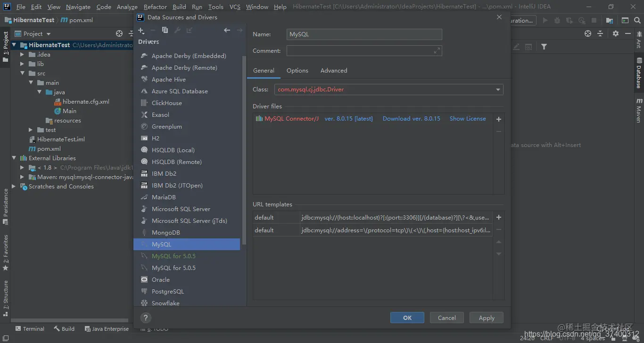Switch to the General tab
Image resolution: width=644 pixels, height=343 pixels.
pos(264,70)
